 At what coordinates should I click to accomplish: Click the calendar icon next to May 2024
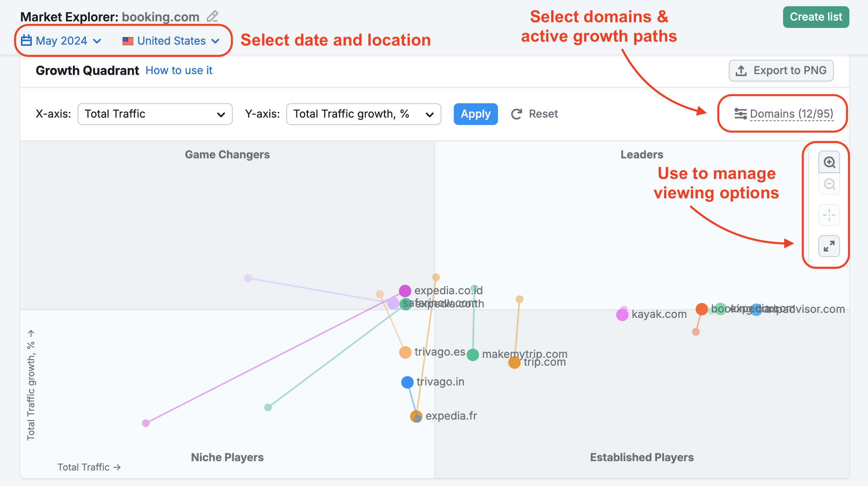click(x=26, y=40)
